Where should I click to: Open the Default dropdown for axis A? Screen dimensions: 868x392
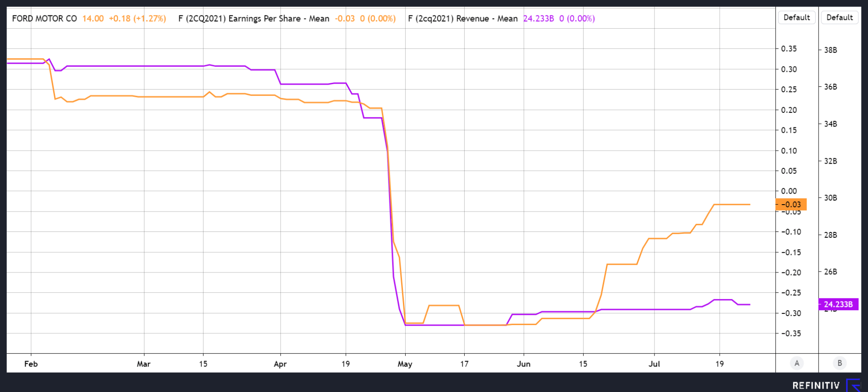pyautogui.click(x=797, y=18)
